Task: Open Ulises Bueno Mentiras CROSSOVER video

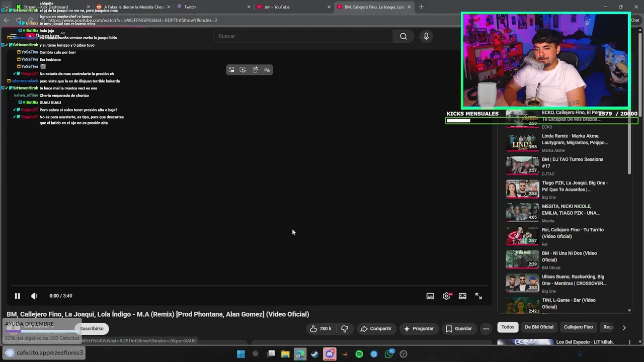Action: pyautogui.click(x=574, y=280)
